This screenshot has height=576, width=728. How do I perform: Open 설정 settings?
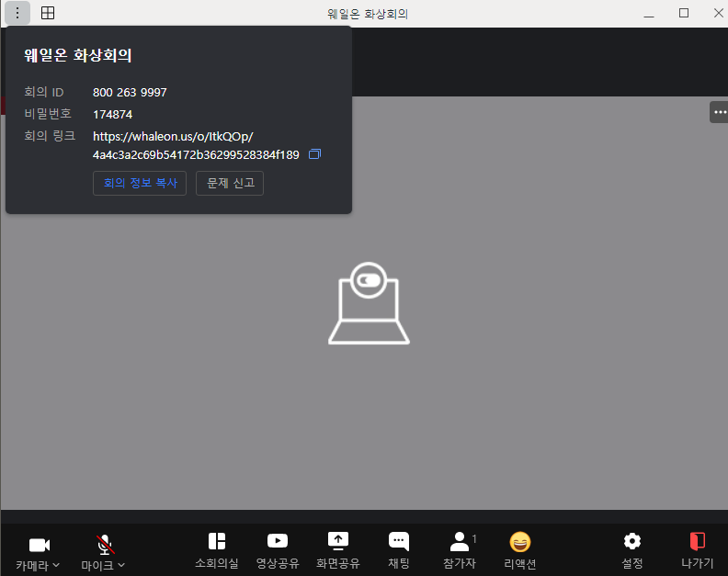(x=632, y=550)
